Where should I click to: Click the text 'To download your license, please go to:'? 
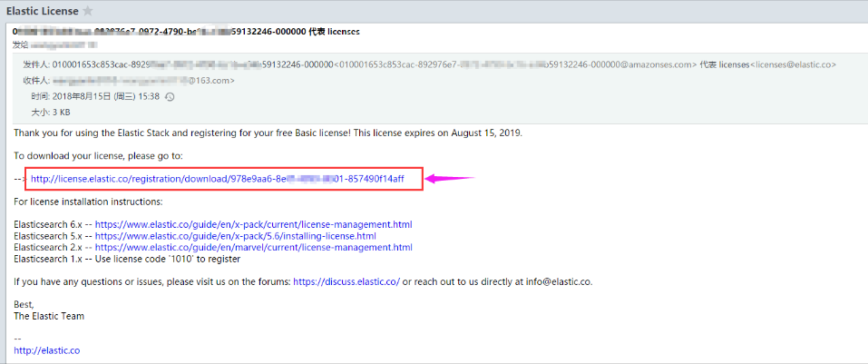tap(97, 156)
